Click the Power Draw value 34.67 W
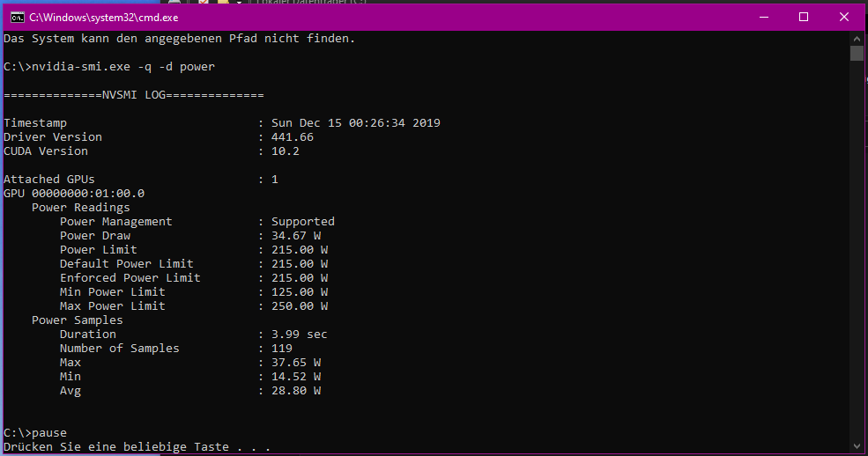Image resolution: width=868 pixels, height=456 pixels. (296, 236)
